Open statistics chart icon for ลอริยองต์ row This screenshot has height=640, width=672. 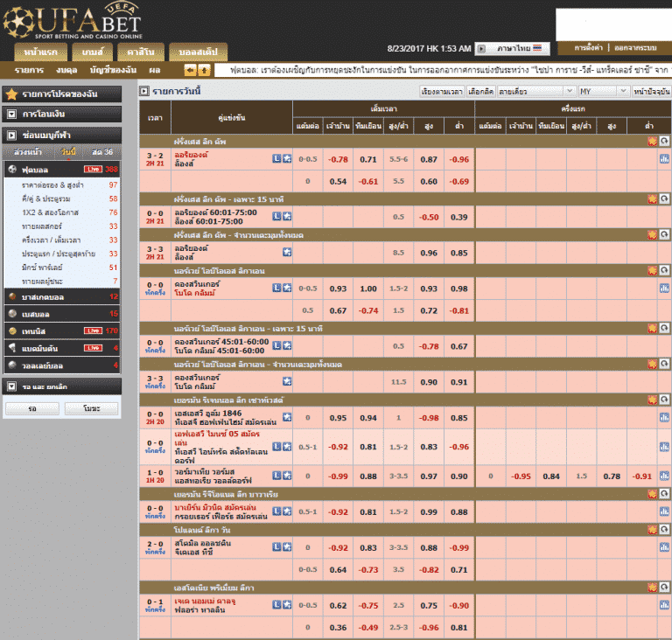[664, 159]
